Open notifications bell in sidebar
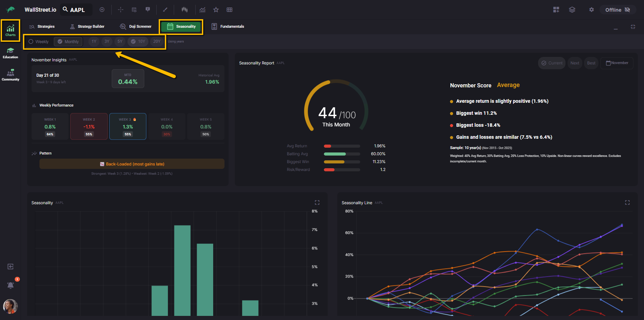This screenshot has height=320, width=644. click(x=11, y=285)
